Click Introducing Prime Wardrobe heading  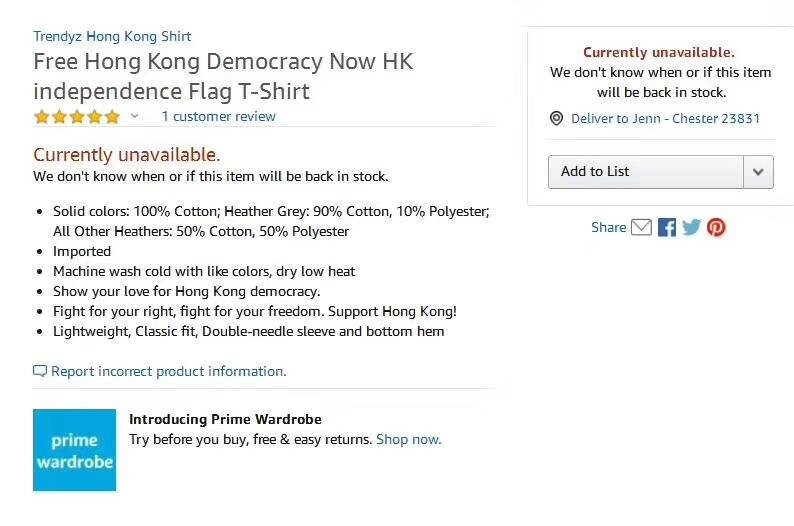point(225,419)
